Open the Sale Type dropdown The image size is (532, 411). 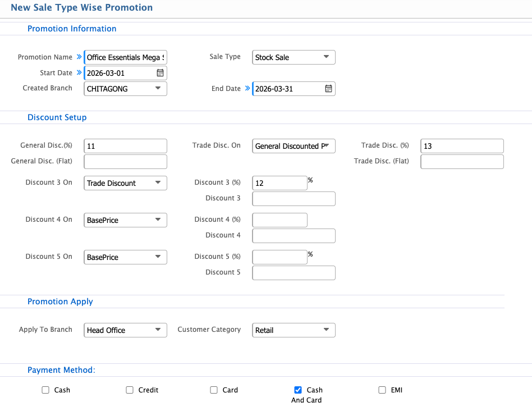293,57
